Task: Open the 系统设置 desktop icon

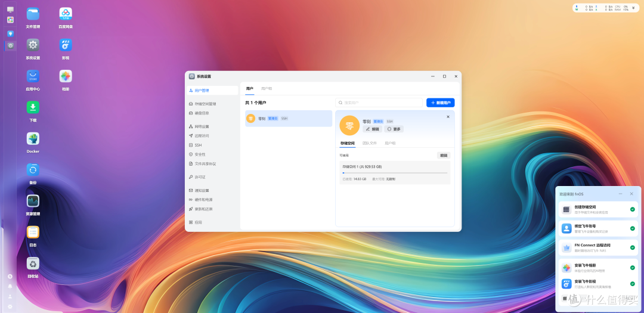Action: (33, 45)
